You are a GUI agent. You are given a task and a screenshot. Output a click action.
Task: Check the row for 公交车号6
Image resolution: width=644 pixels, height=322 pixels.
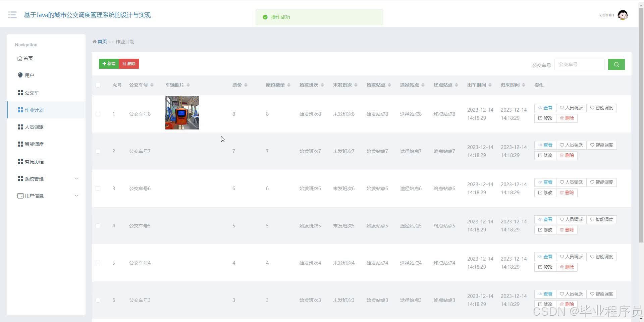coord(98,189)
